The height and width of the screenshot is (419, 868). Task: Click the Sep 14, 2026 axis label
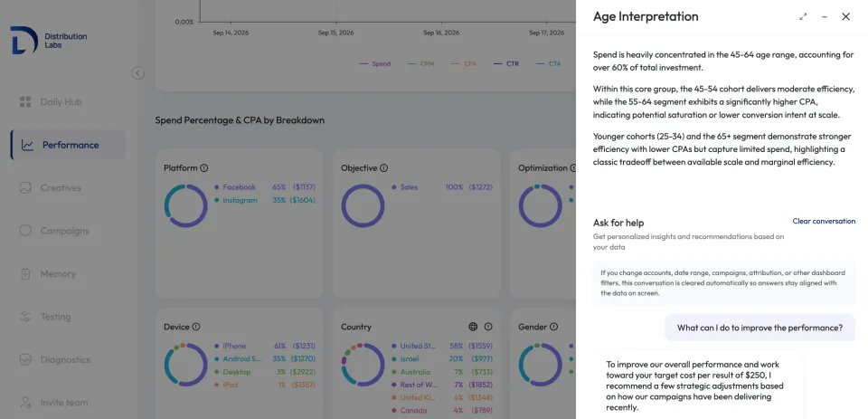pyautogui.click(x=231, y=33)
